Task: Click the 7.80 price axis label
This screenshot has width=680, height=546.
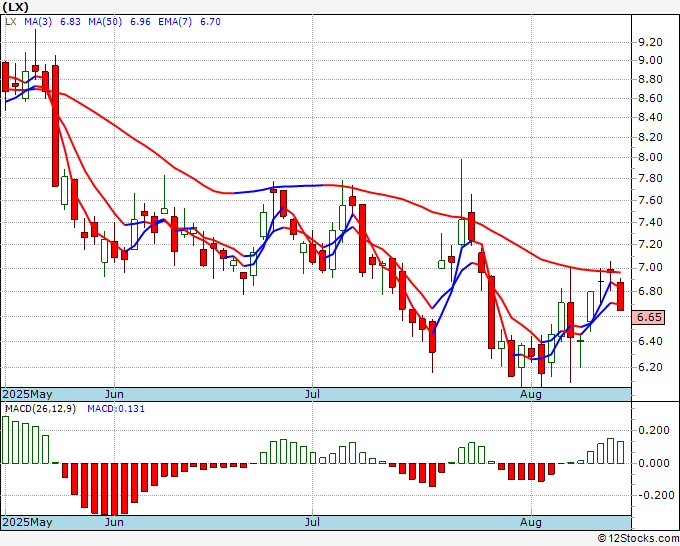Action: [651, 178]
